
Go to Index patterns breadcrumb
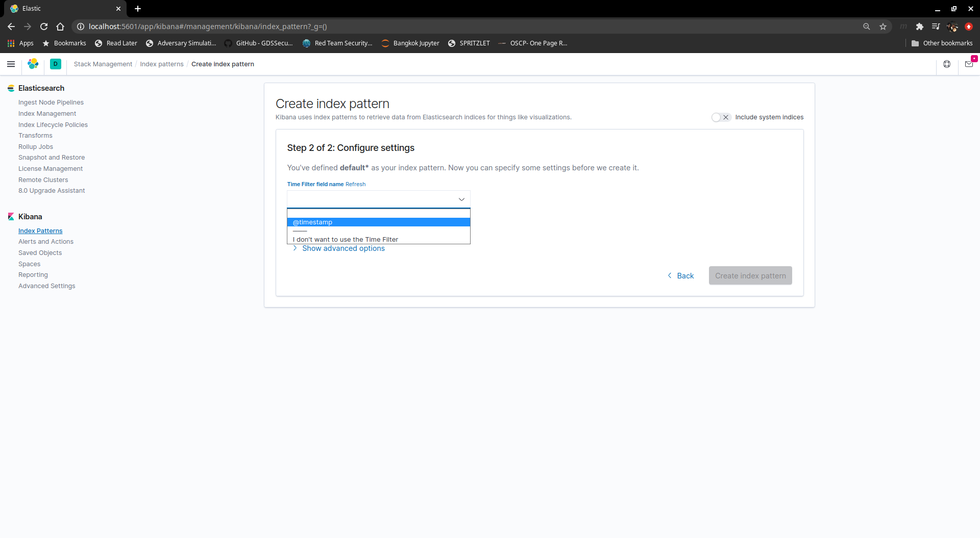click(x=162, y=64)
